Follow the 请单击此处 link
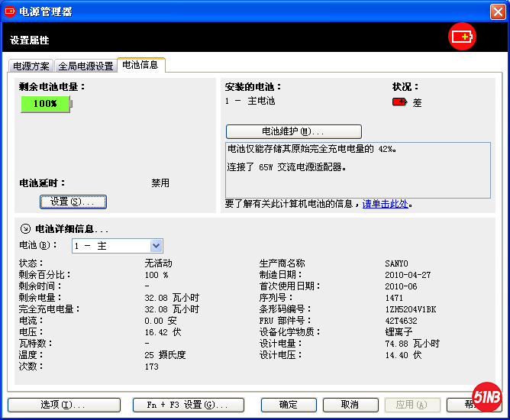This screenshot has height=420, width=510. (x=385, y=204)
